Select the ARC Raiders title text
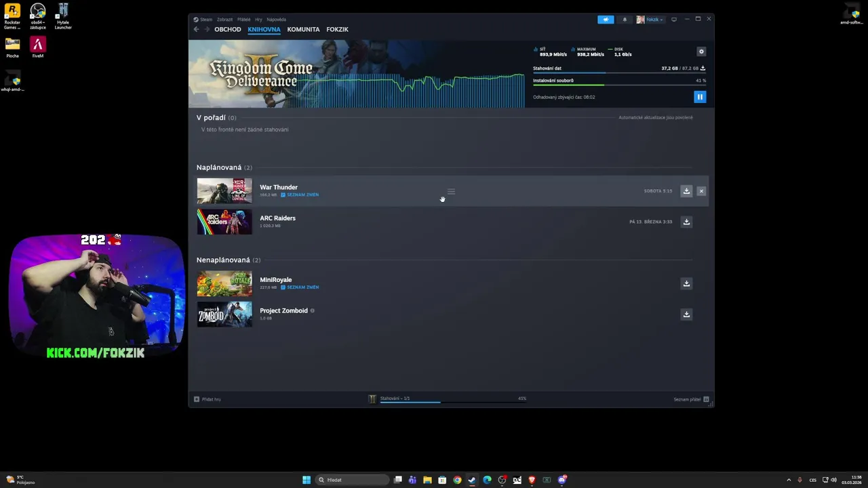Image resolution: width=868 pixels, height=488 pixels. (277, 218)
